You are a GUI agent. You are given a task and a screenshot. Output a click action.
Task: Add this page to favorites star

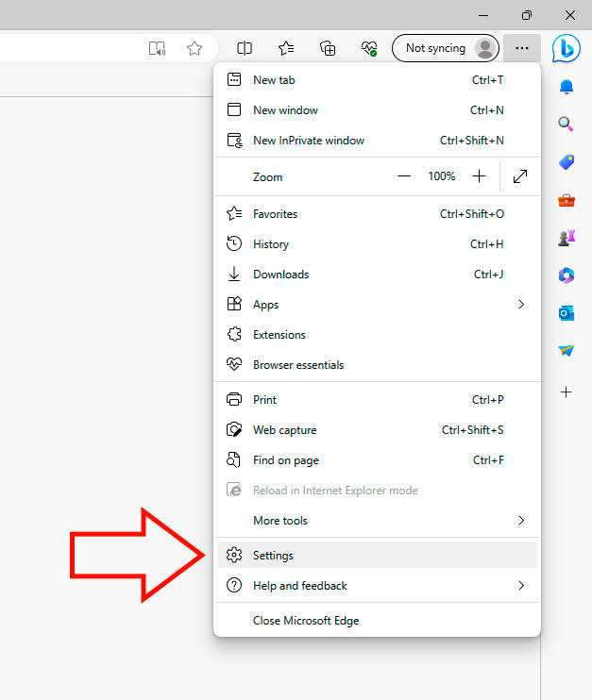tap(195, 48)
